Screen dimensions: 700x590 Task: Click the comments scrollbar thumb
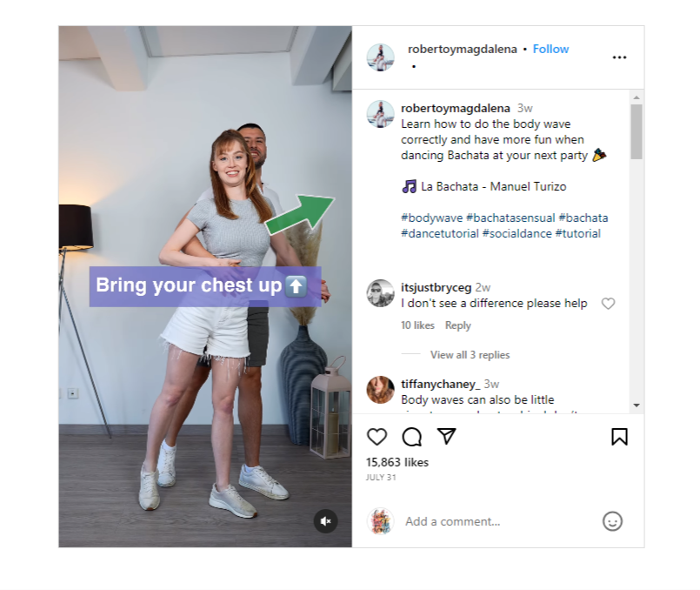637,131
